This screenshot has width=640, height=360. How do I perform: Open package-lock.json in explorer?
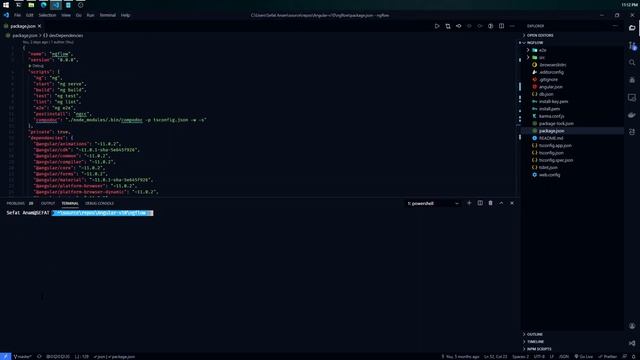click(556, 124)
